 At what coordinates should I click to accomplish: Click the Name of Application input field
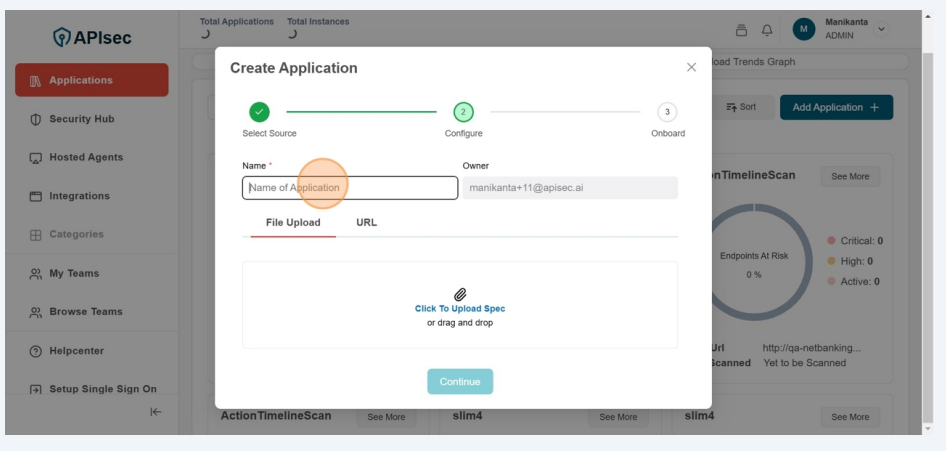tap(349, 188)
